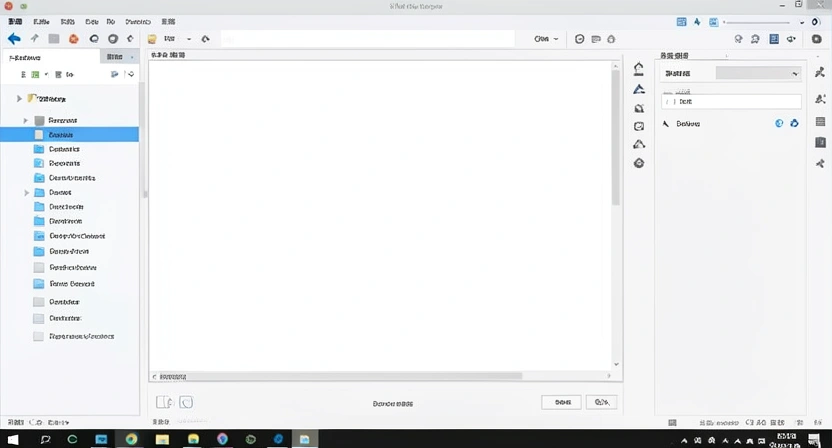Image resolution: width=832 pixels, height=448 pixels.
Task: Click the scroll right arrow of horizontal scrollbar
Action: 609,376
